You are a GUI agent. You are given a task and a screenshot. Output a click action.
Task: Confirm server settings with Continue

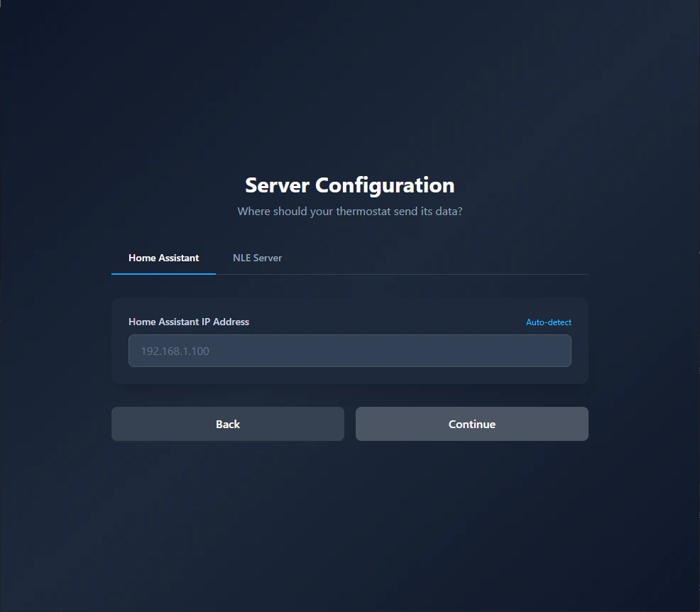click(x=471, y=424)
